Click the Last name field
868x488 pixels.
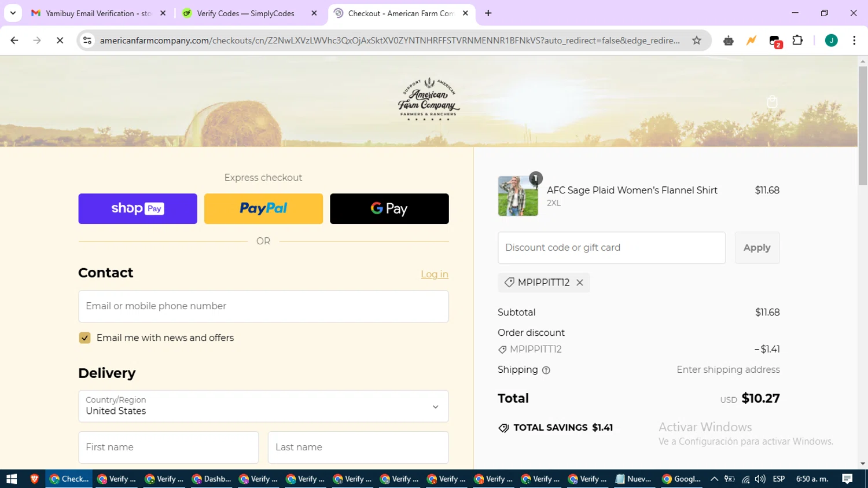click(x=358, y=447)
